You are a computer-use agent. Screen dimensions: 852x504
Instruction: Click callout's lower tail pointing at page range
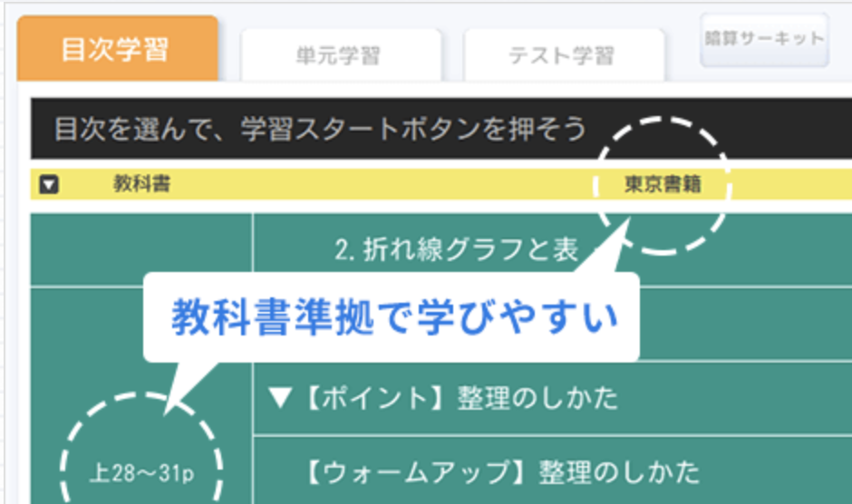click(185, 379)
